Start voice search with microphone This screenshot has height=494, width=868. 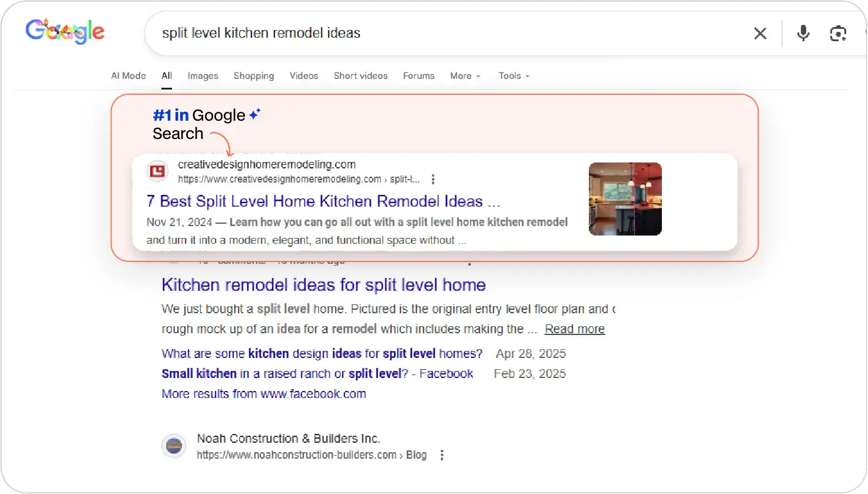(x=803, y=34)
